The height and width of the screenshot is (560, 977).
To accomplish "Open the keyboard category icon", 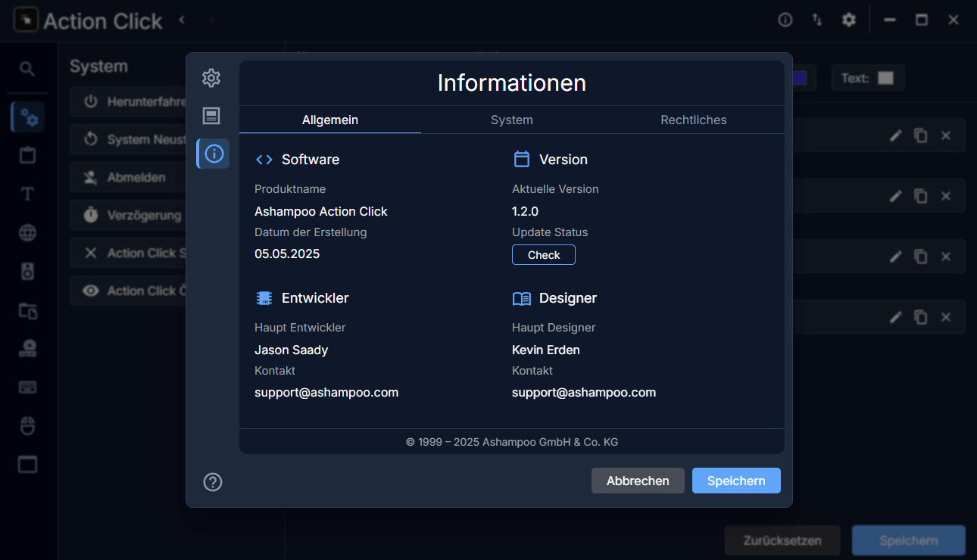I will click(x=28, y=387).
